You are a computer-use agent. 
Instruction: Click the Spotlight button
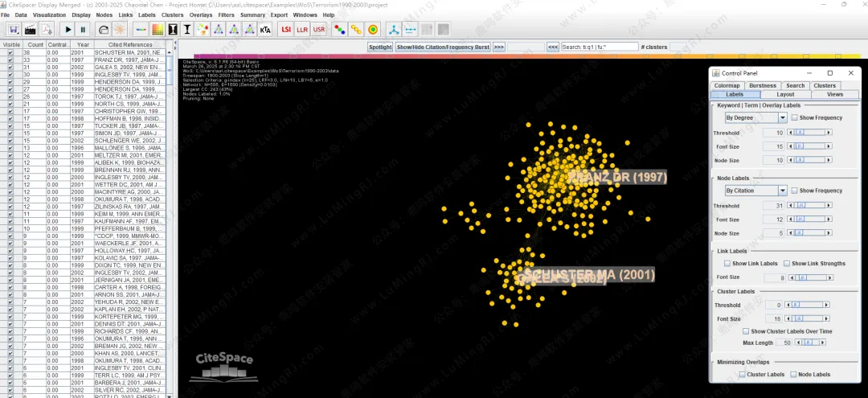(x=380, y=47)
